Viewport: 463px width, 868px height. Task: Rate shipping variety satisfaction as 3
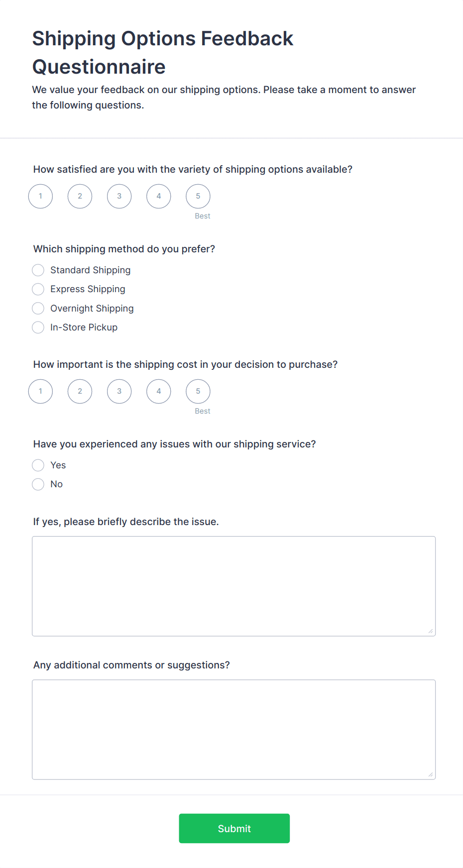point(119,196)
